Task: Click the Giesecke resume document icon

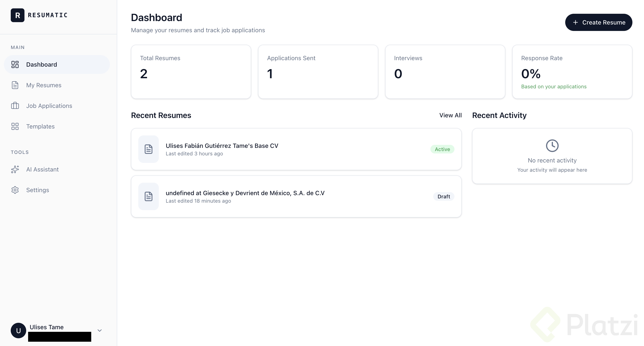Action: click(x=149, y=196)
